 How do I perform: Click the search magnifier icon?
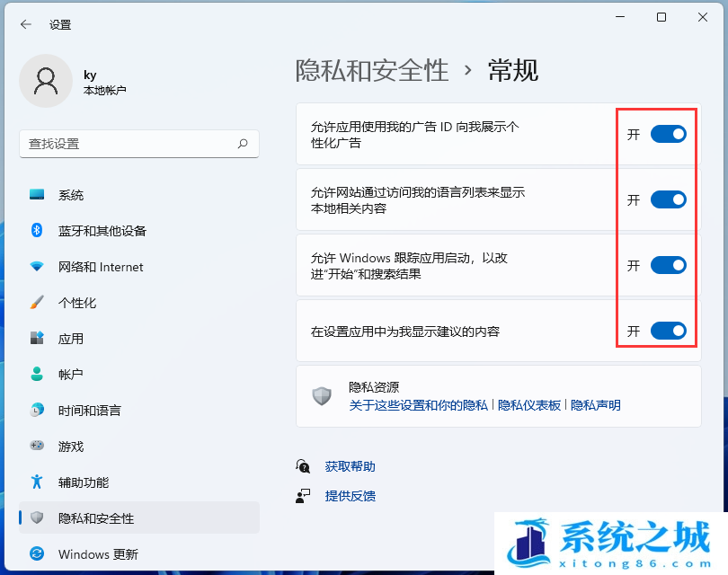tap(243, 144)
